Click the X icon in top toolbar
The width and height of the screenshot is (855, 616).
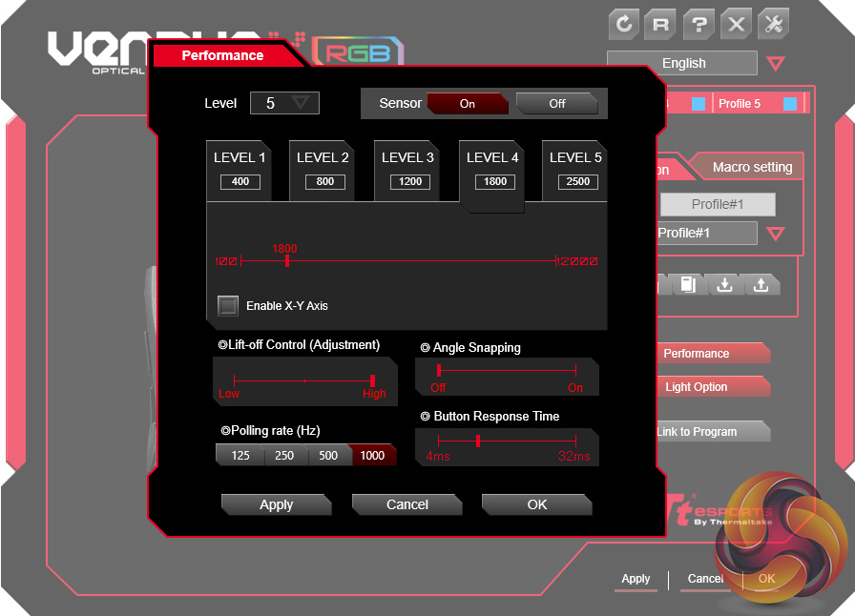coord(736,24)
